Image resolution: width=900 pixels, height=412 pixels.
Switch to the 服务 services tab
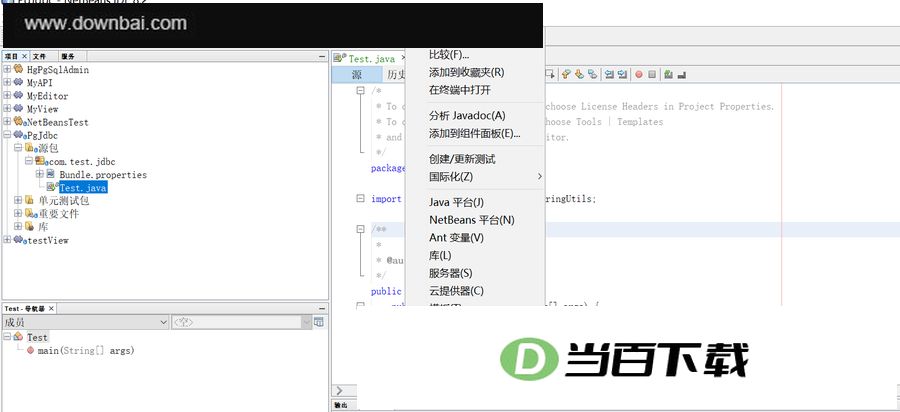[x=72, y=56]
